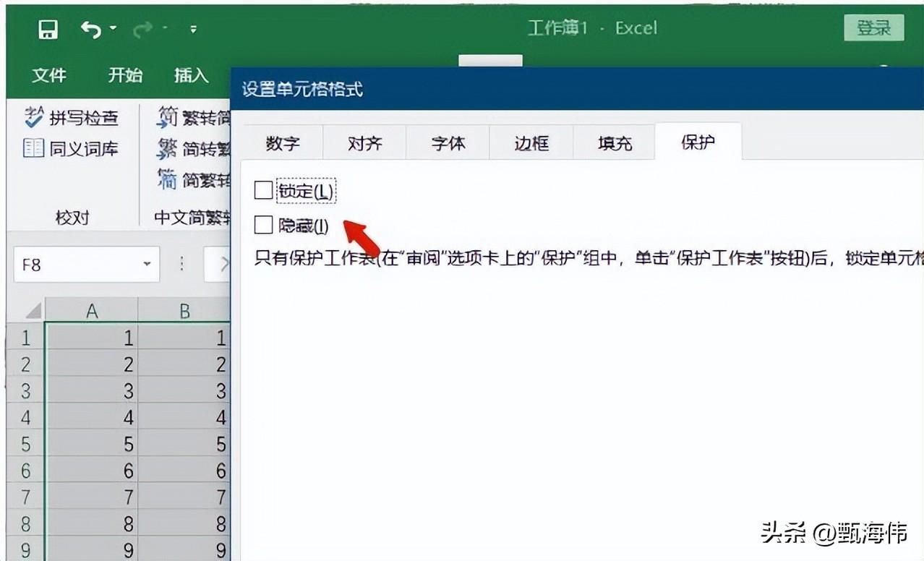
Task: Click cell B6 containing 6
Action: pyautogui.click(x=184, y=471)
